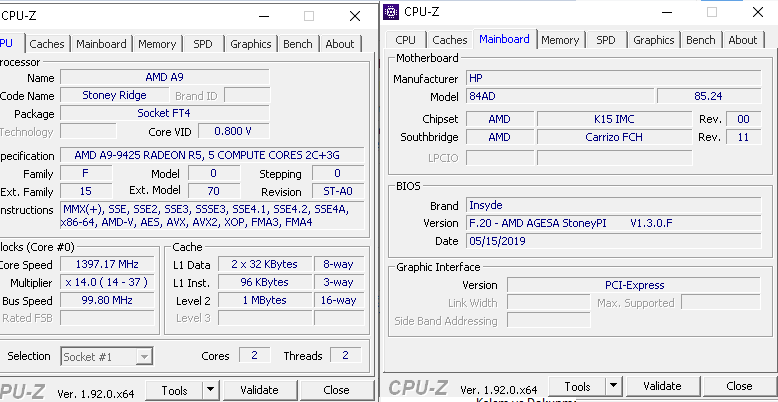Viewport: 778px width, 402px height.
Task: Select the SPD tab in the right window
Action: coord(606,40)
